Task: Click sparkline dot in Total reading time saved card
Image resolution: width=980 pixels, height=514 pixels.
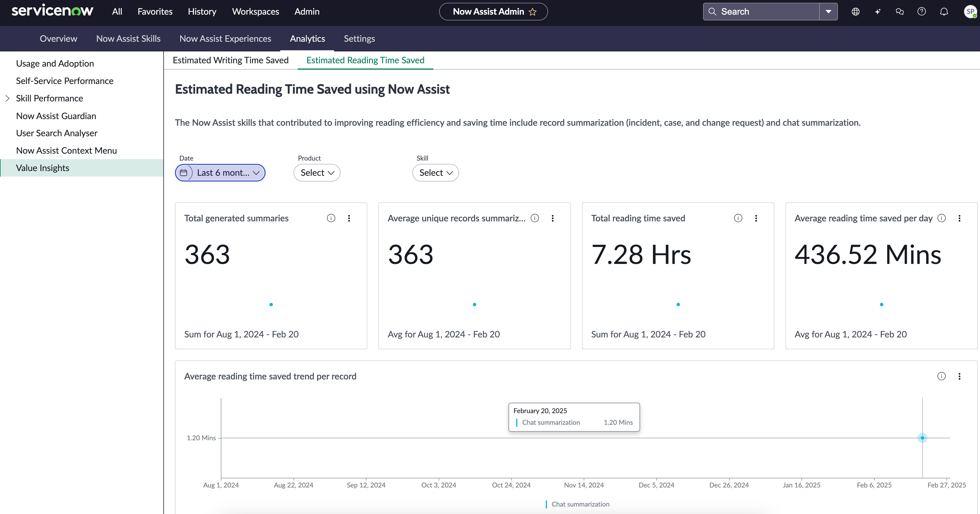Action: (678, 304)
